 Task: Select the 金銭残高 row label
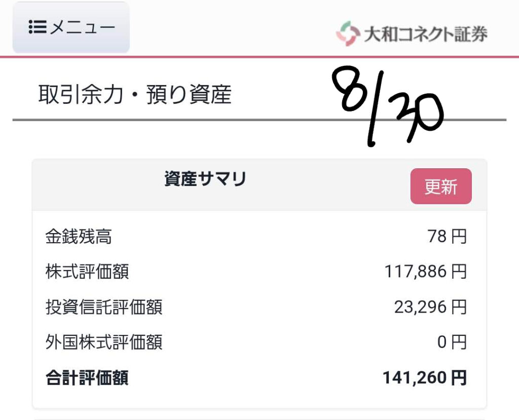pyautogui.click(x=79, y=237)
